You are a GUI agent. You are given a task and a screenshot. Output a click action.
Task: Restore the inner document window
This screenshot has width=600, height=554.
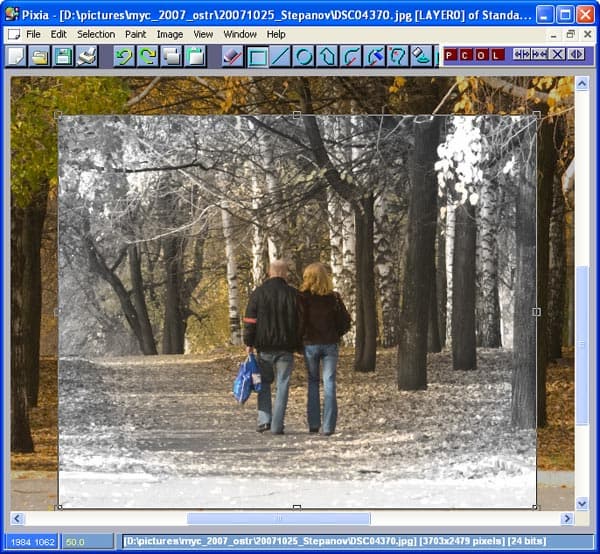point(571,34)
